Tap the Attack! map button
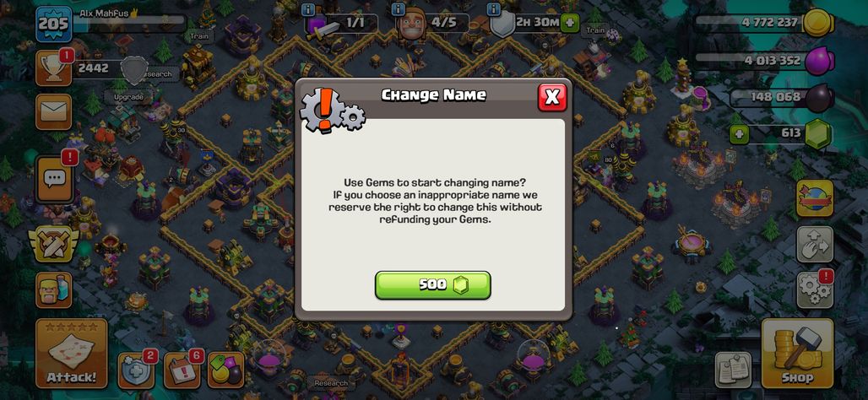Screen dimensions: 868x400 coord(72,353)
